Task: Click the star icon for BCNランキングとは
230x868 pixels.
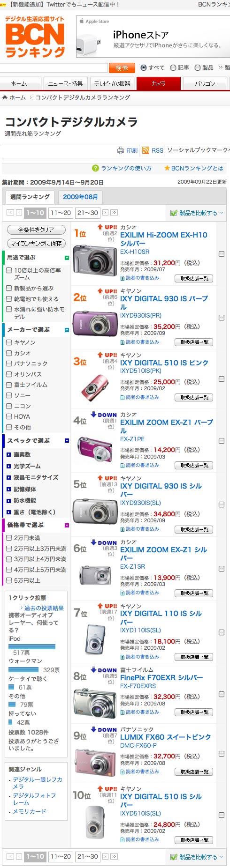Action: tap(167, 168)
